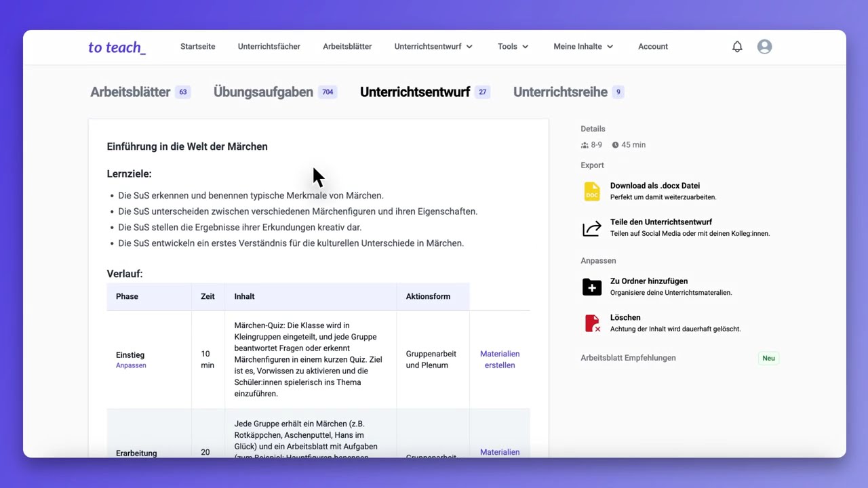Click the Materialien link in the Erarbeitung row
The width and height of the screenshot is (868, 488).
pyautogui.click(x=500, y=452)
